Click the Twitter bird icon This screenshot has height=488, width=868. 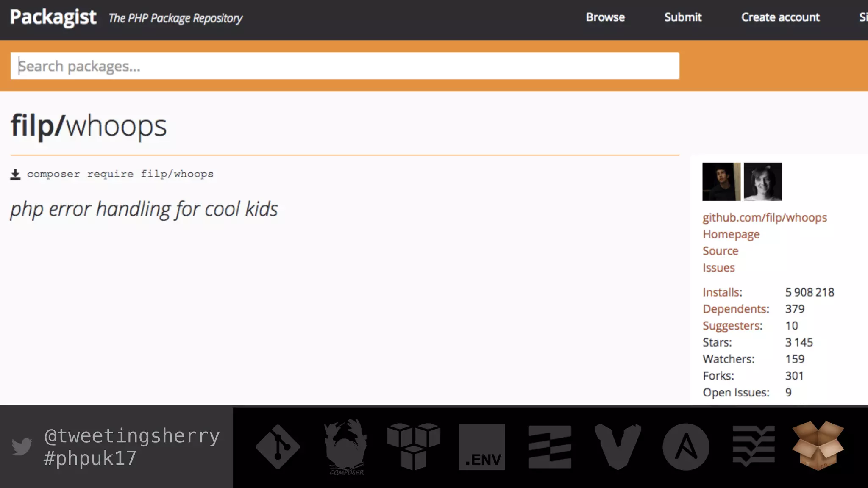click(22, 446)
